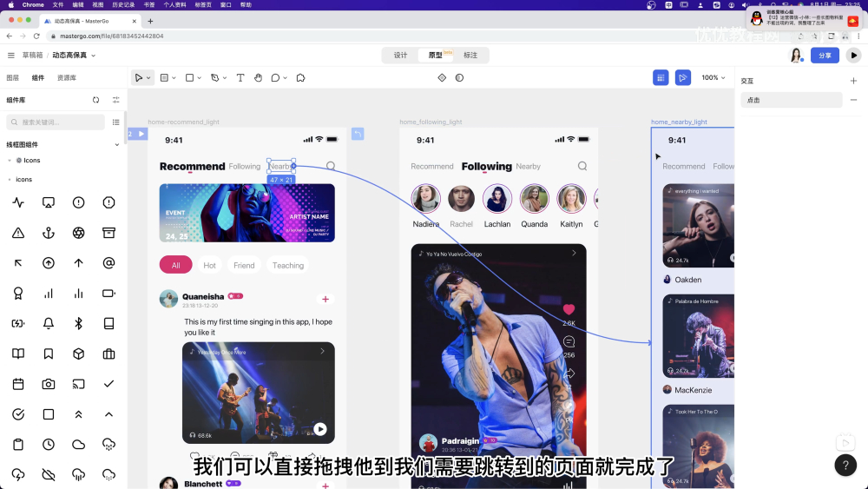
Task: Click Nadiera's avatar in following frame
Action: [x=425, y=198]
